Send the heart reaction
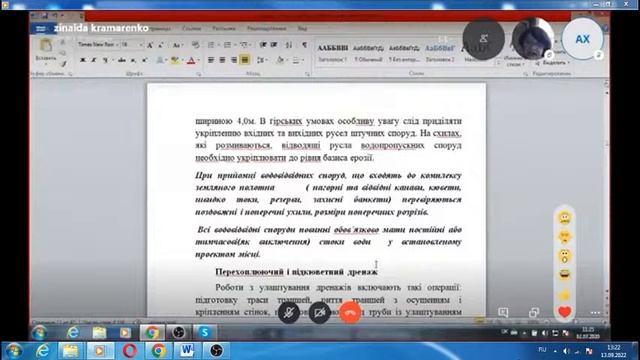Image resolution: width=640 pixels, height=360 pixels. pyautogui.click(x=565, y=312)
